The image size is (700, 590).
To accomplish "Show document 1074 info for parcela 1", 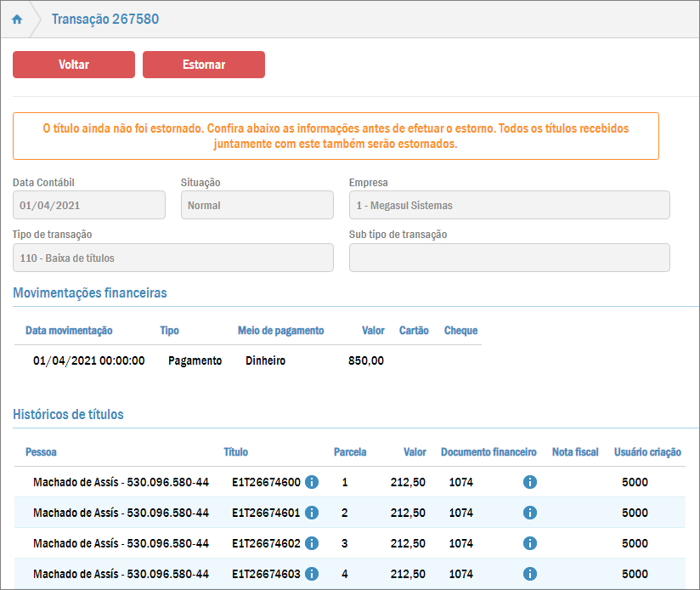I will coord(529,483).
